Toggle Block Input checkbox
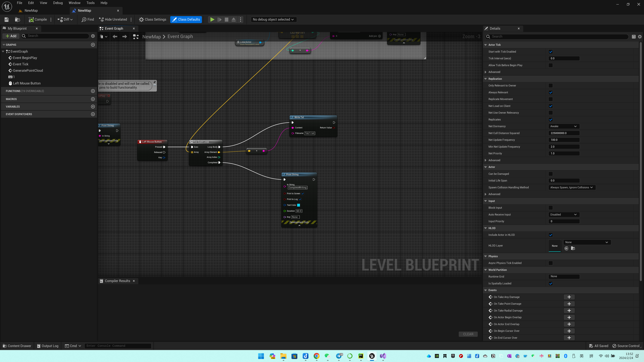The width and height of the screenshot is (644, 362). coord(550,208)
